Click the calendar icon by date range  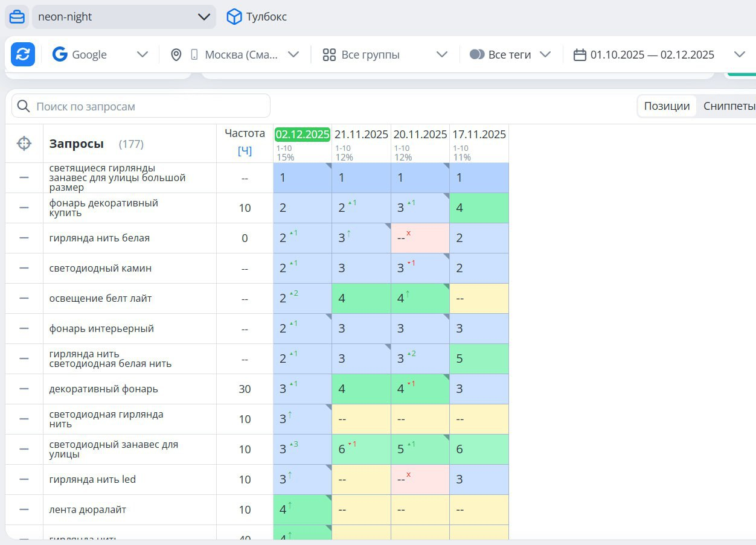click(x=580, y=55)
